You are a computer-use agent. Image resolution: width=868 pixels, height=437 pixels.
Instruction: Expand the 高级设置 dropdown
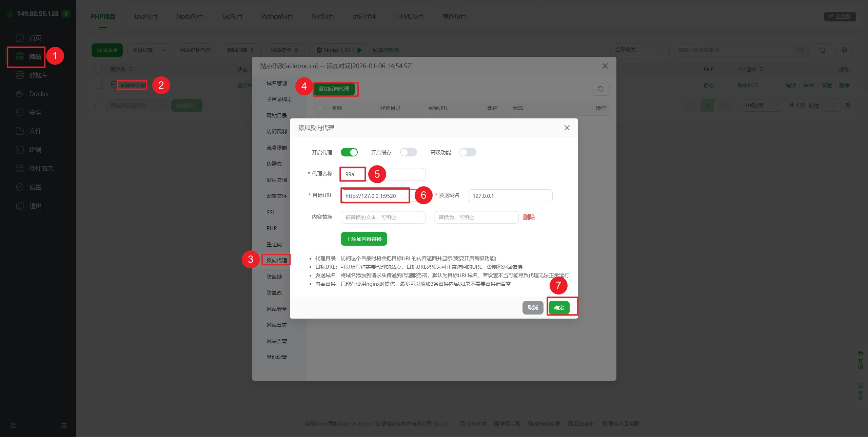click(x=149, y=50)
